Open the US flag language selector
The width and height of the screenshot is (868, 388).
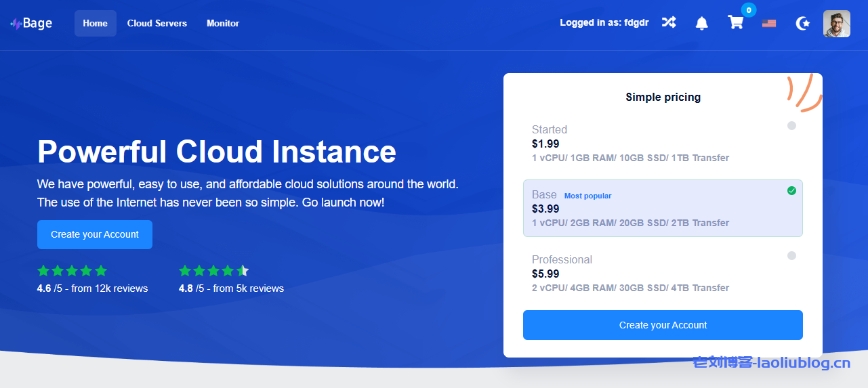tap(768, 24)
